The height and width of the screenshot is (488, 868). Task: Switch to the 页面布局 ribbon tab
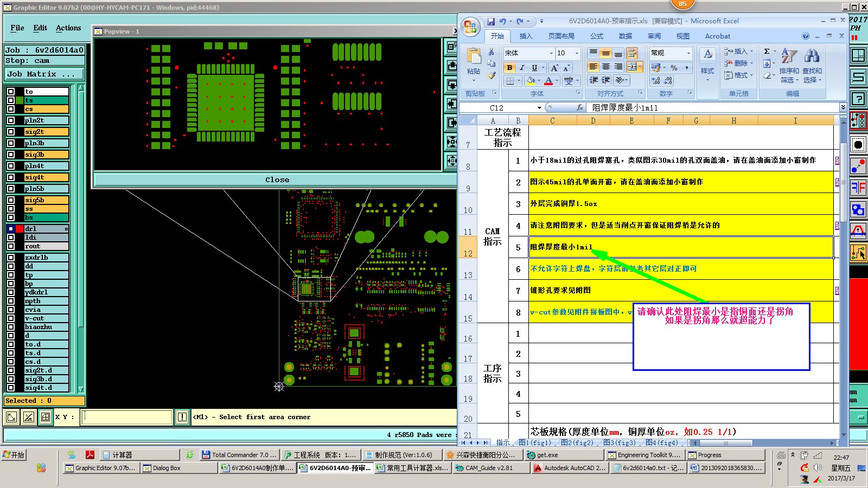(561, 36)
